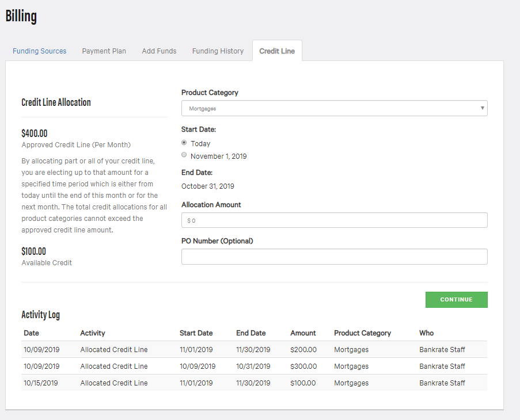Click the Billing page heading
Viewport: 520px width, 420px height.
(21, 16)
